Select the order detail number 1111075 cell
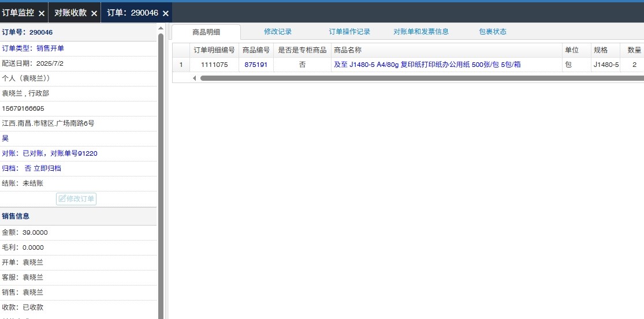The width and height of the screenshot is (644, 319). pyautogui.click(x=214, y=65)
